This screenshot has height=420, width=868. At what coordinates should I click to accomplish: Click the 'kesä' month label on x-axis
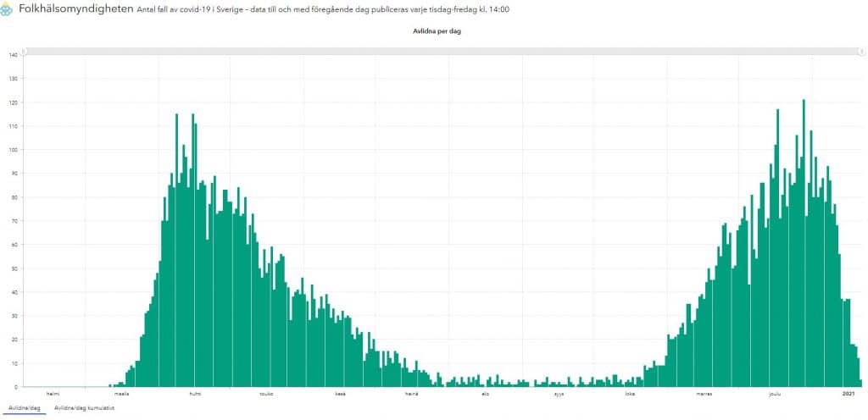pos(340,394)
